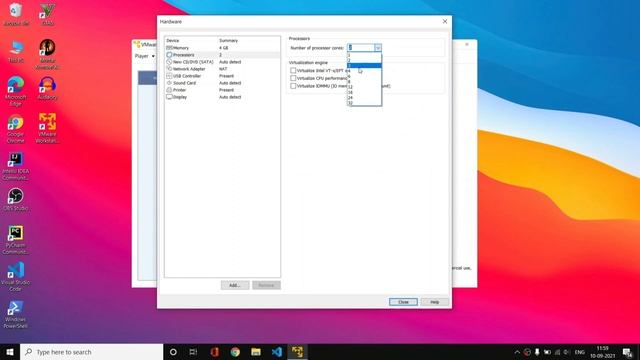Open the notification center icon
This screenshot has height=360, width=640.
pyautogui.click(x=627, y=352)
